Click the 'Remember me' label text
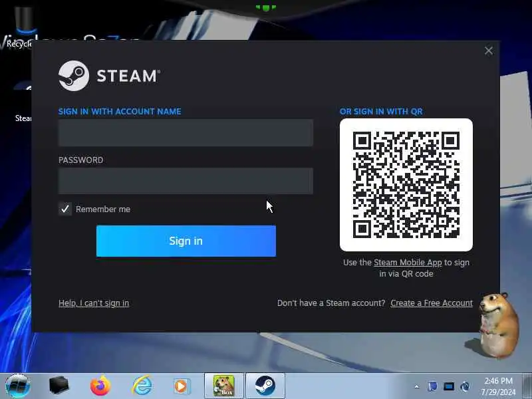The width and height of the screenshot is (532, 399). pyautogui.click(x=103, y=209)
